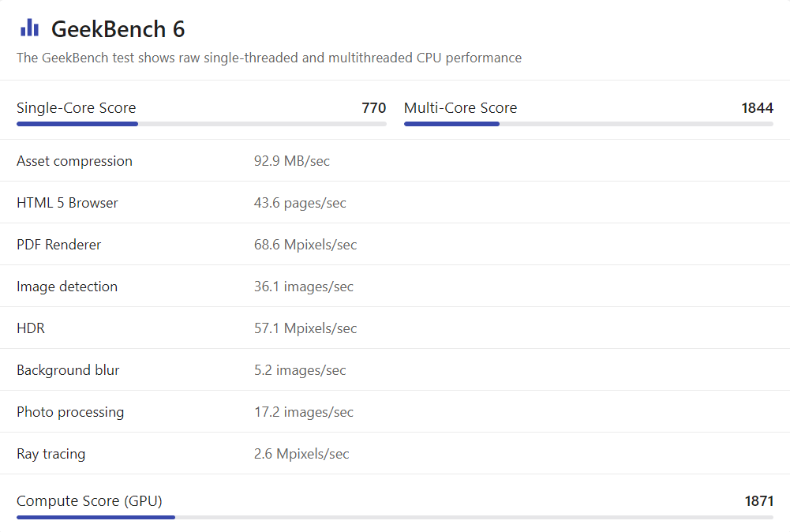
Task: Click the Single-Core Score progress bar
Action: coord(201,124)
